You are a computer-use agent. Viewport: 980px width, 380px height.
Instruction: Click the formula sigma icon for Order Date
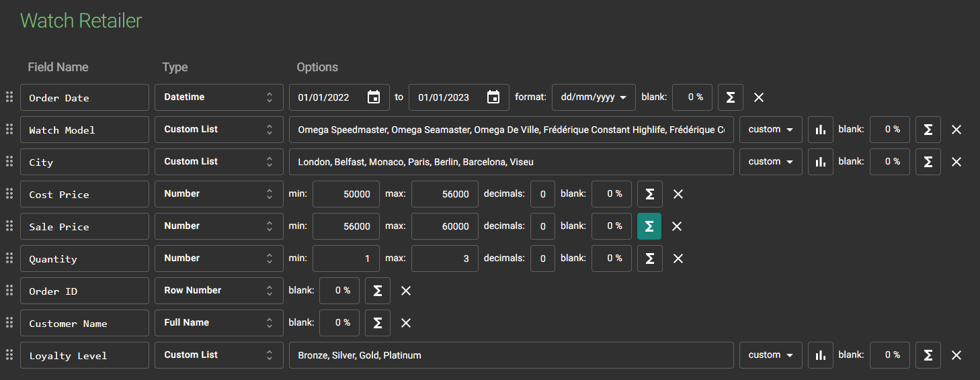click(730, 97)
